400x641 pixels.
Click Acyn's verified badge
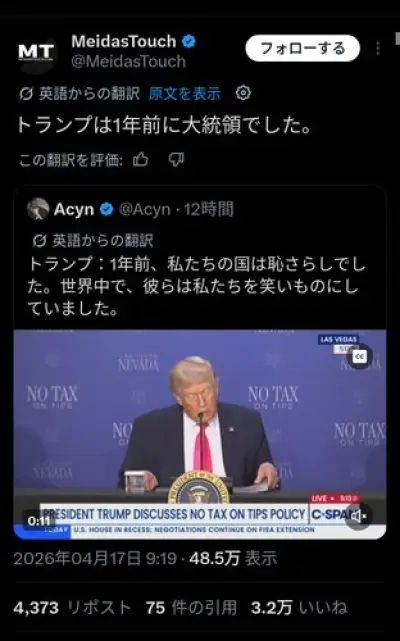[106, 209]
